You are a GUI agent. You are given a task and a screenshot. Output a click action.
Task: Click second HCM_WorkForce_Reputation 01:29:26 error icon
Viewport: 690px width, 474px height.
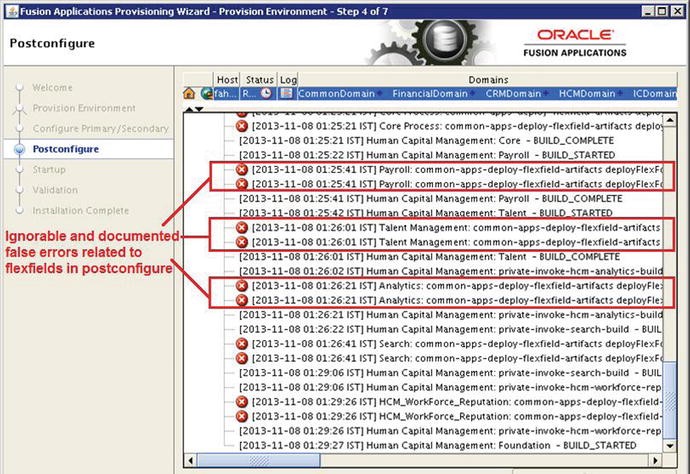(242, 416)
